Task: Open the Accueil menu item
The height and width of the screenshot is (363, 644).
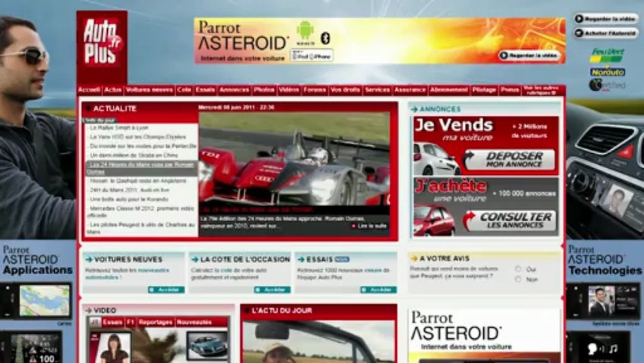Action: tap(90, 90)
